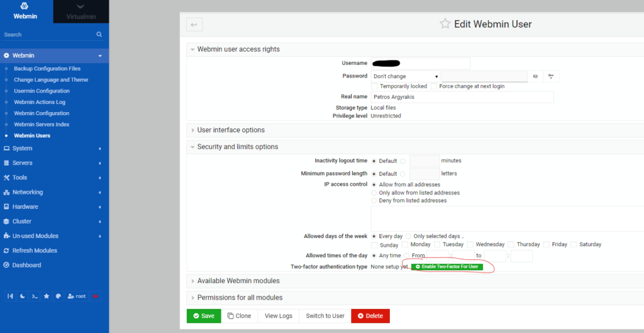This screenshot has height=333, width=644.
Task: Show password with eye icon
Action: click(535, 76)
